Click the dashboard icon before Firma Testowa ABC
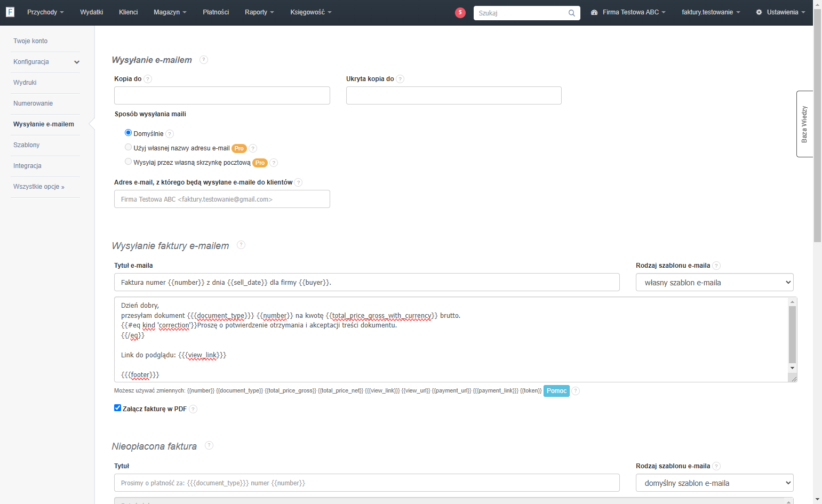The image size is (822, 504). [x=594, y=12]
